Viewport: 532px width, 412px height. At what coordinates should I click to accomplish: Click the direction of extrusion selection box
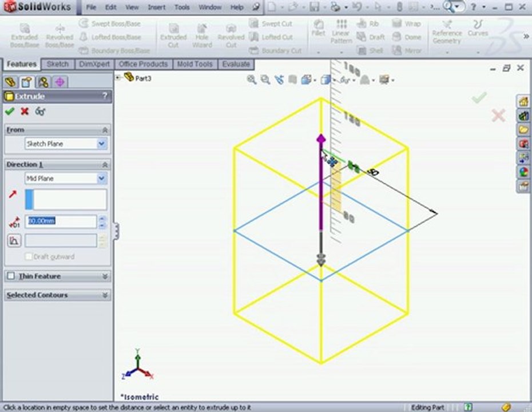(x=66, y=199)
